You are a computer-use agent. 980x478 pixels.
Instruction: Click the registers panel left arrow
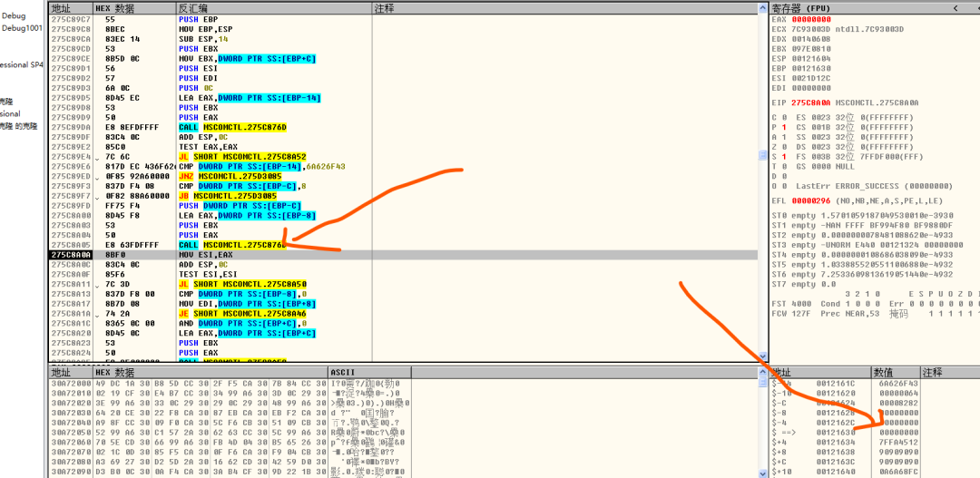pyautogui.click(x=955, y=8)
